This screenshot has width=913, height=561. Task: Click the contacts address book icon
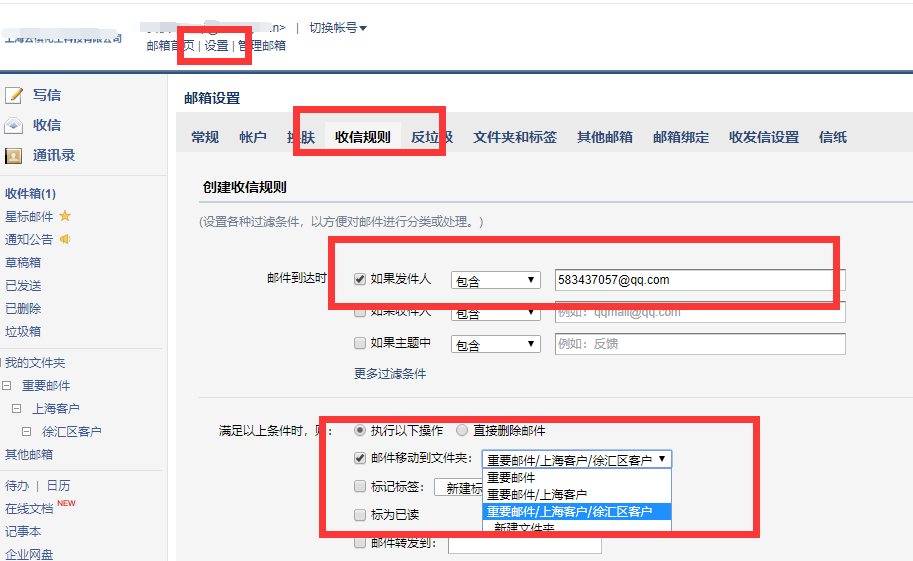tap(14, 155)
